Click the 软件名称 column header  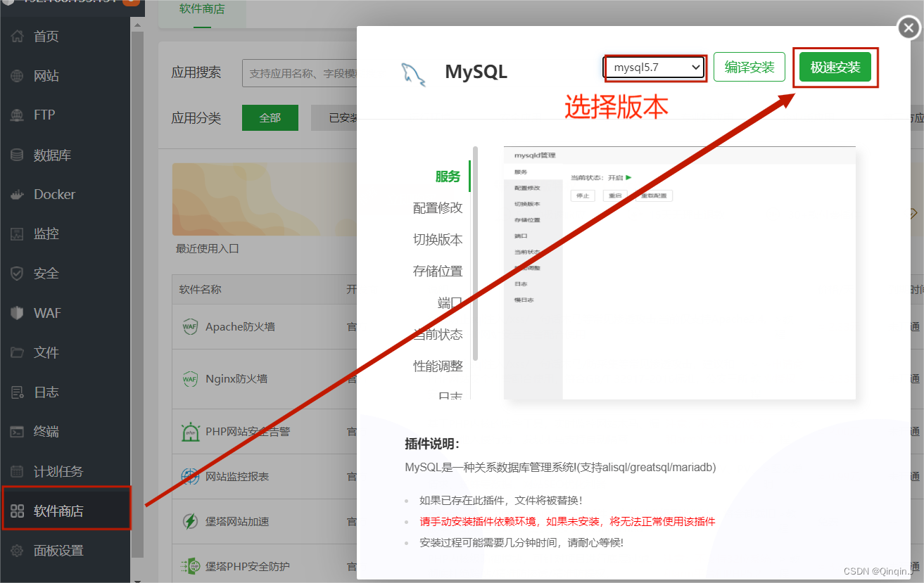pyautogui.click(x=200, y=290)
